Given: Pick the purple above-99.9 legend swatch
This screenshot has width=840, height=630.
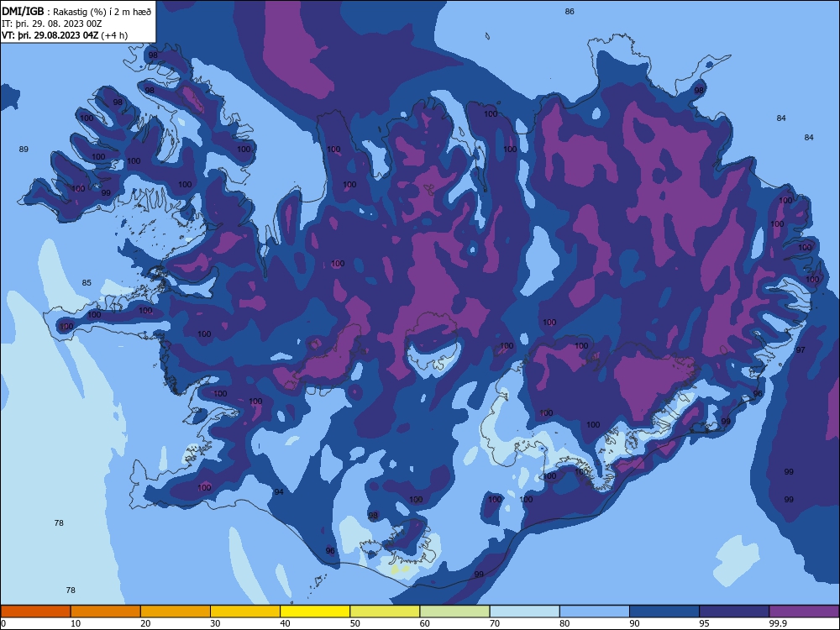Looking at the screenshot, I should pos(804,612).
